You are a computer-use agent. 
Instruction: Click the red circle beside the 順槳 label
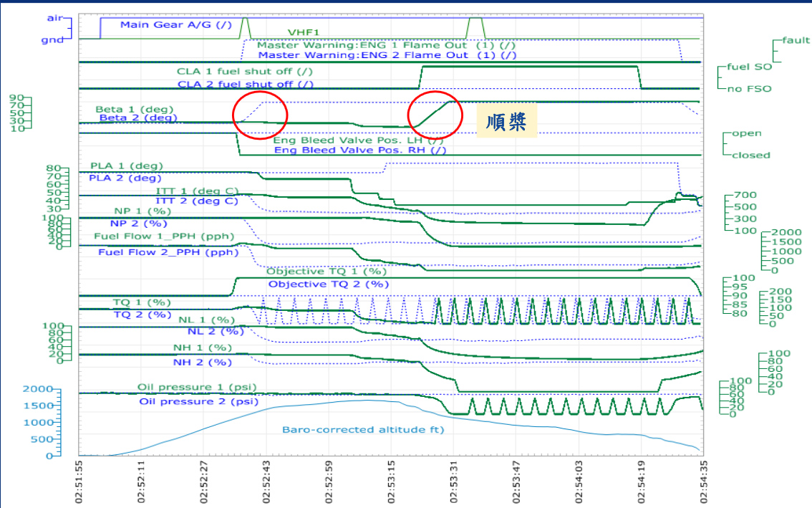(x=434, y=115)
